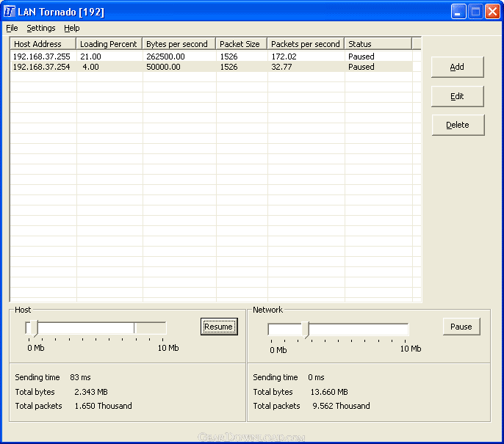The height and width of the screenshot is (444, 504).
Task: Sort by Loading Percent column header
Action: [x=109, y=44]
